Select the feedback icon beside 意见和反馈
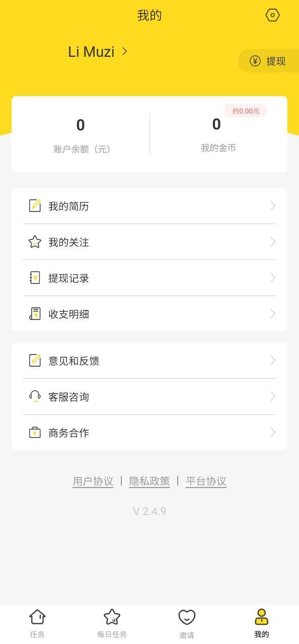299x644 pixels. [x=35, y=360]
